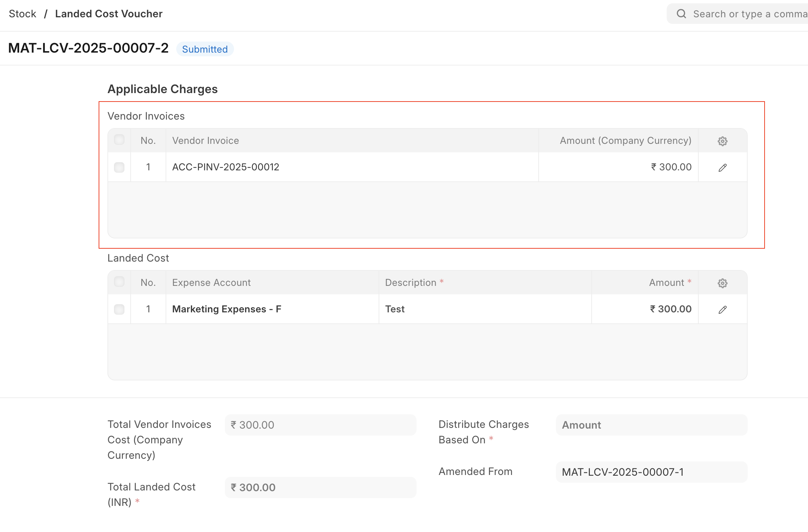Open Amended From MAT-LCV-2025-00007-1 link field
The height and width of the screenshot is (532, 808).
[652, 472]
